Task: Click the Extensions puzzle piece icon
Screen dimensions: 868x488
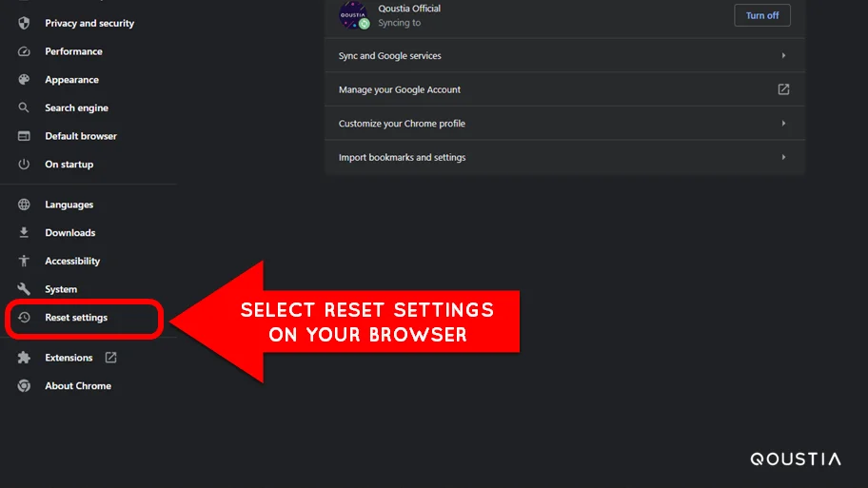Action: (x=24, y=358)
